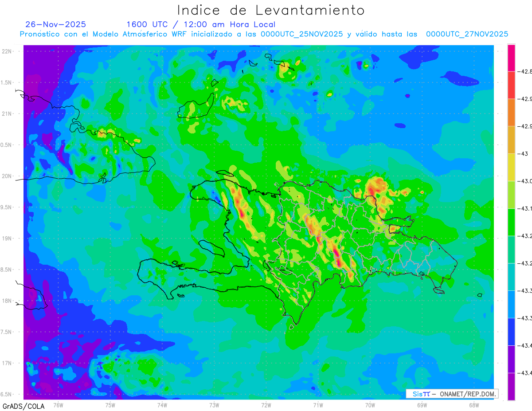532x411 pixels.
Task: Click the '-42.8' legend value
Action: [525, 71]
